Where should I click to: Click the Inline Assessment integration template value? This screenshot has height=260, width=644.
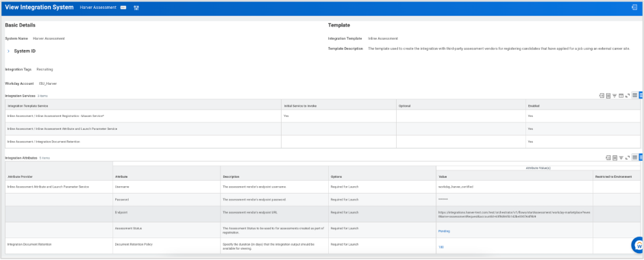383,38
